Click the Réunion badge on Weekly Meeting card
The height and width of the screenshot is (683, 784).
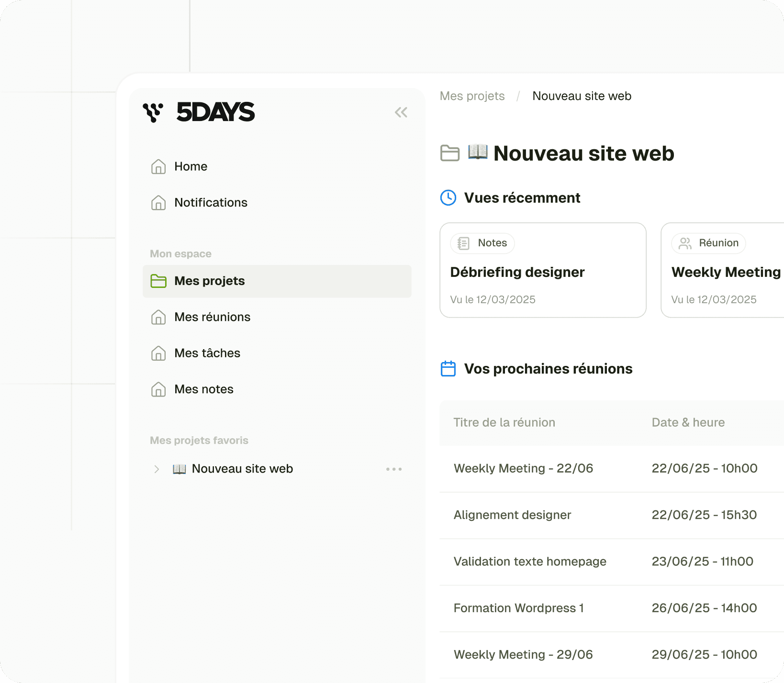click(708, 243)
